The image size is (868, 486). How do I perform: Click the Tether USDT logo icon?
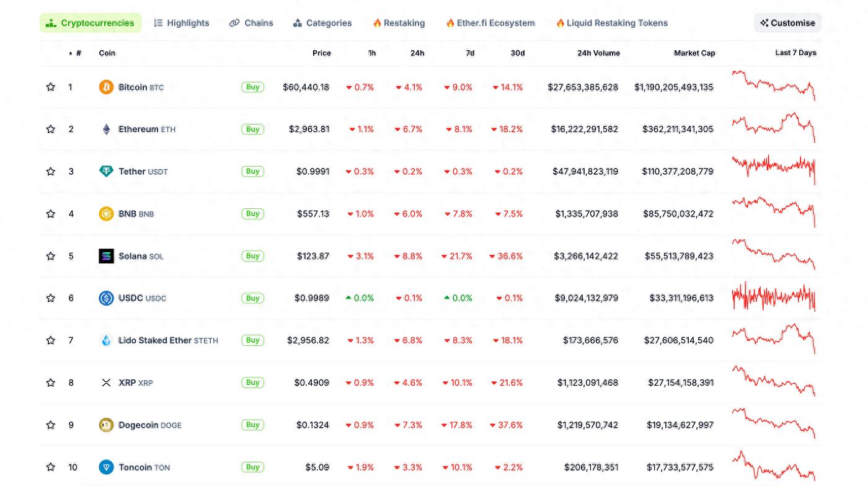click(106, 172)
